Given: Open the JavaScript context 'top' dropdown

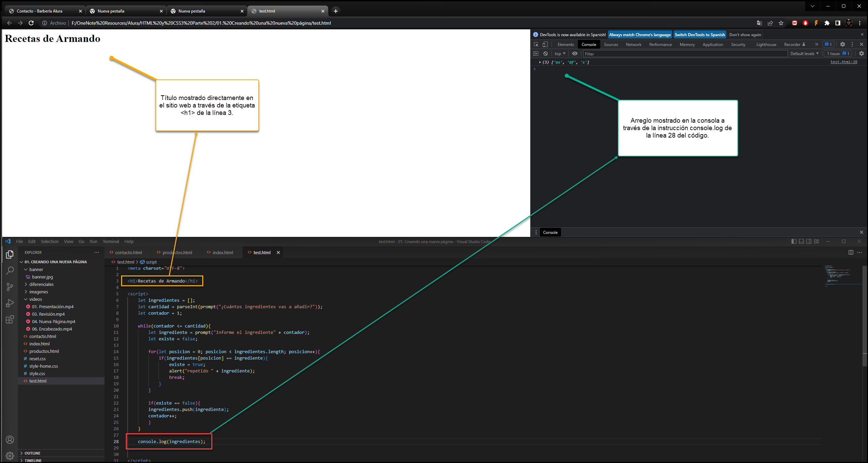Looking at the screenshot, I should point(560,53).
